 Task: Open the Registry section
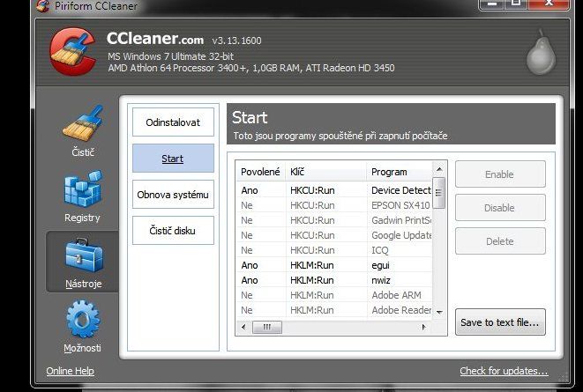(83, 196)
